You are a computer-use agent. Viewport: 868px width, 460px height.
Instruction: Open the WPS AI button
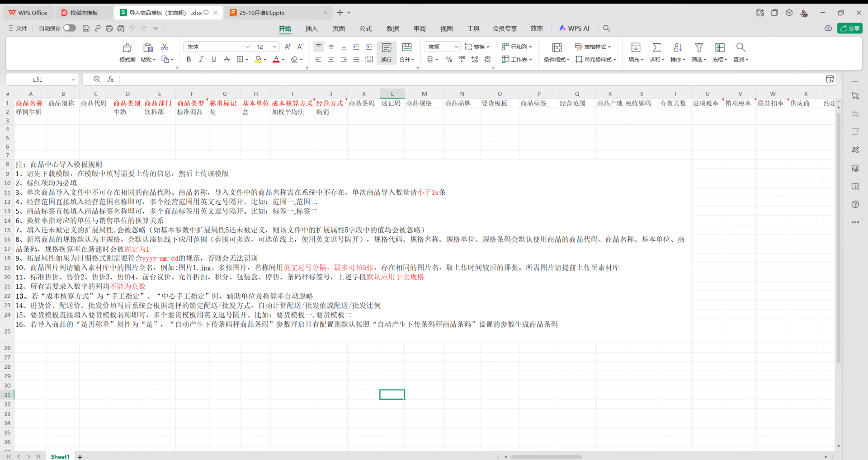point(574,28)
